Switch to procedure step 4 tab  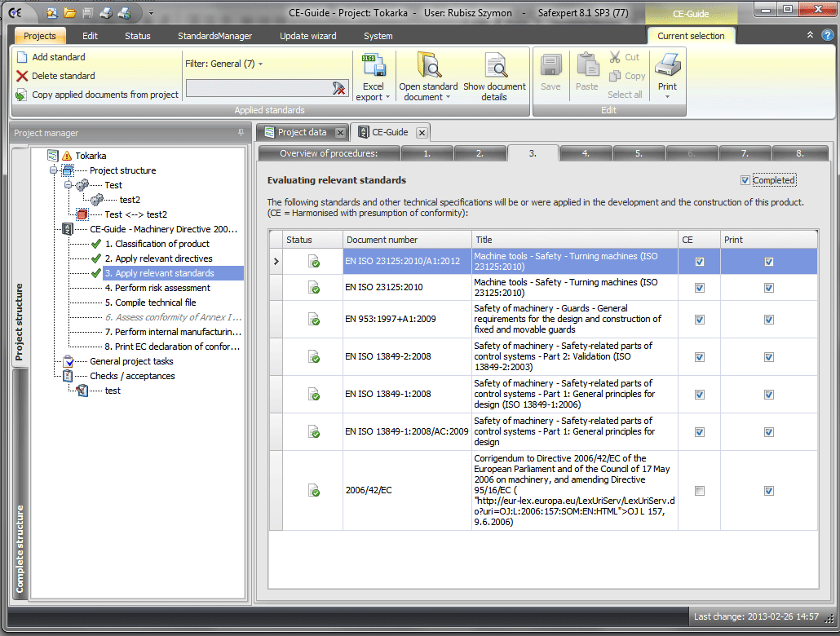[x=586, y=153]
